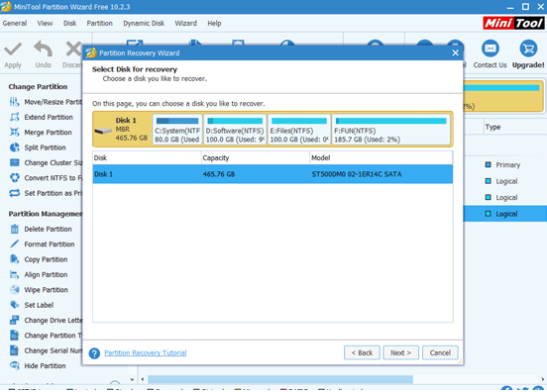Image resolution: width=547 pixels, height=392 pixels.
Task: Click the MiniTool logo
Action: pos(513,24)
